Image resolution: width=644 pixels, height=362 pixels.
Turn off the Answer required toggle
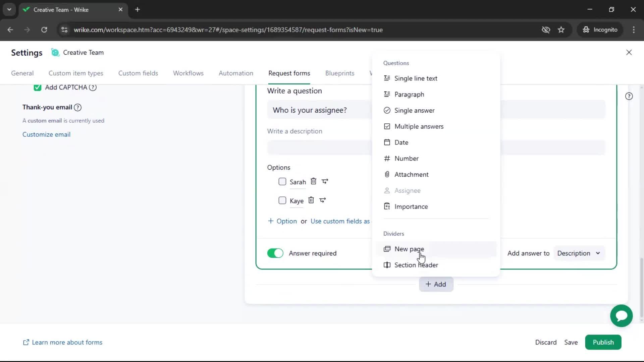pyautogui.click(x=275, y=253)
